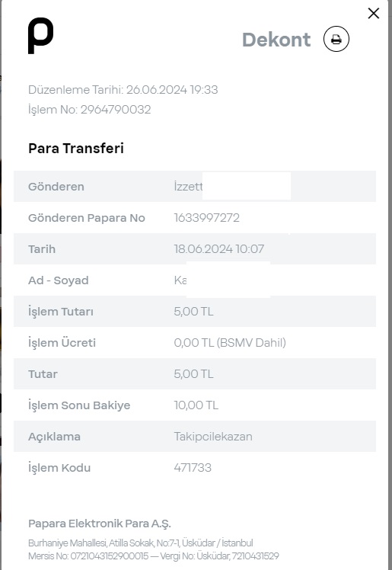Click the Papara logo
The width and height of the screenshot is (392, 570).
click(40, 36)
